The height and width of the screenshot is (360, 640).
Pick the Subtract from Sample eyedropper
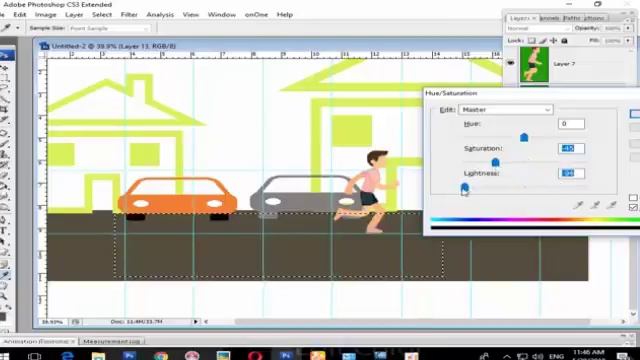(611, 205)
